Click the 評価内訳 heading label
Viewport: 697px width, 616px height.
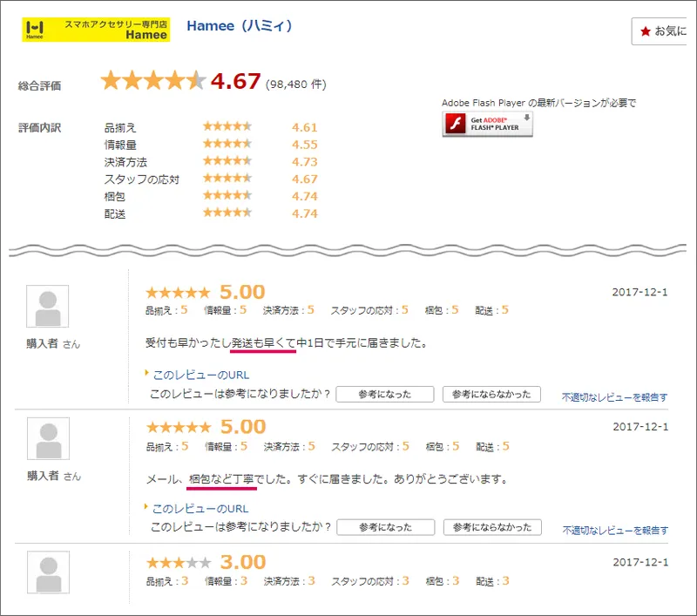click(39, 128)
